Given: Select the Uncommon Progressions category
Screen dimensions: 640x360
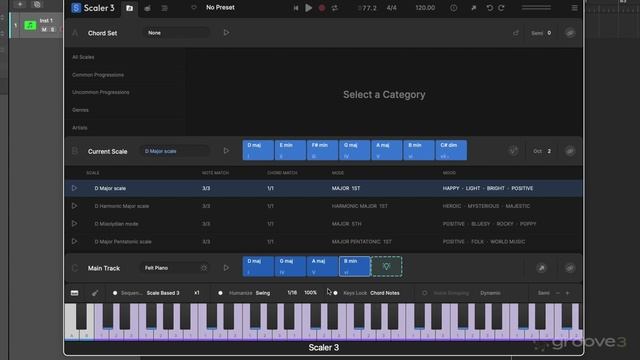Looking at the screenshot, I should (x=101, y=92).
